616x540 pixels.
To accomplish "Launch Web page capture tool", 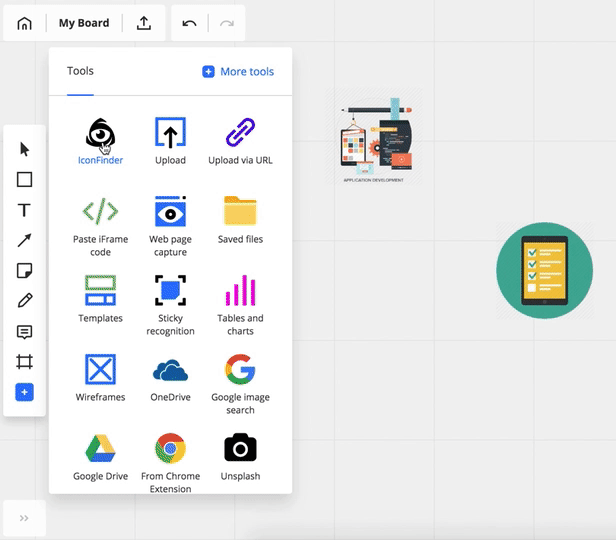I will tap(170, 213).
